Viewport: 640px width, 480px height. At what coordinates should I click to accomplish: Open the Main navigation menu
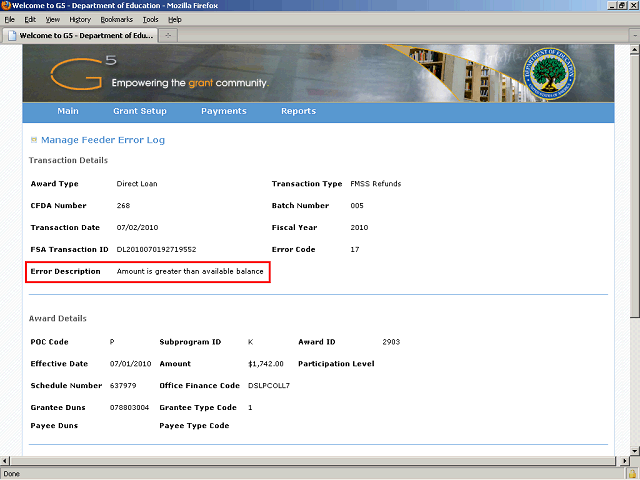(x=68, y=111)
